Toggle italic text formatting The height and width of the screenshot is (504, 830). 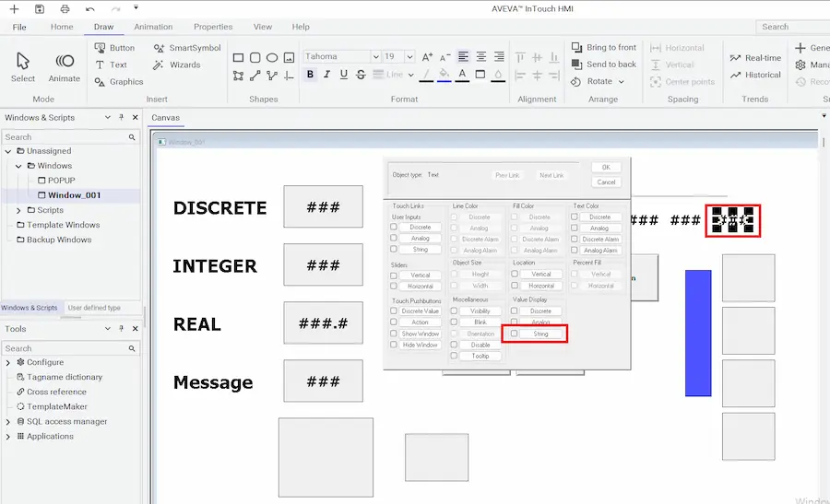click(x=327, y=75)
